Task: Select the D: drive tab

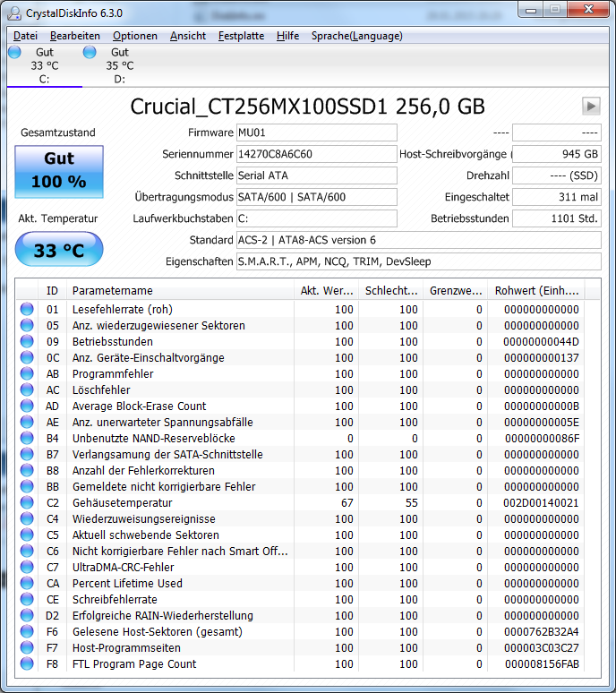Action: [x=119, y=65]
